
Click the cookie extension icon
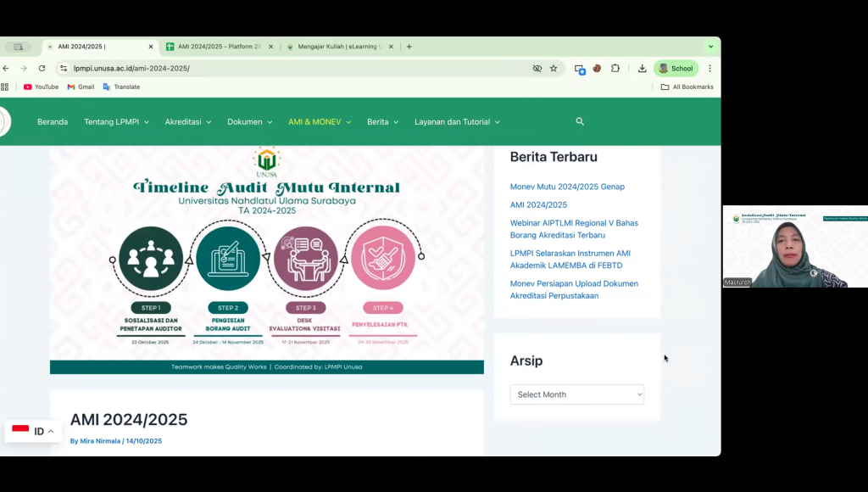pyautogui.click(x=597, y=69)
